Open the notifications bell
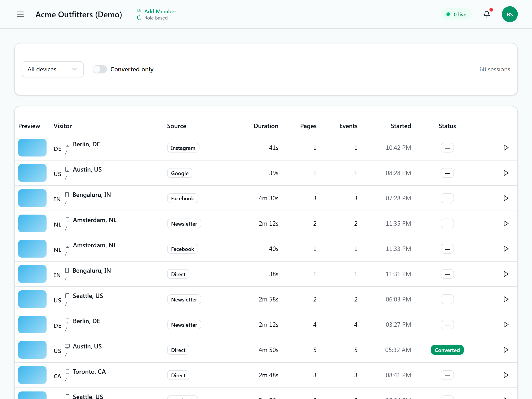The width and height of the screenshot is (532, 399). (x=487, y=14)
